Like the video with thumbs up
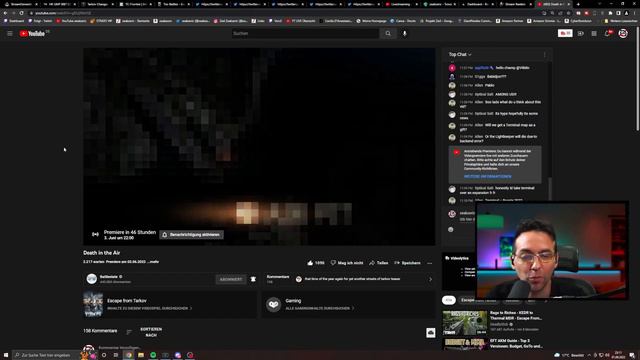This screenshot has width=640, height=360. click(x=316, y=263)
